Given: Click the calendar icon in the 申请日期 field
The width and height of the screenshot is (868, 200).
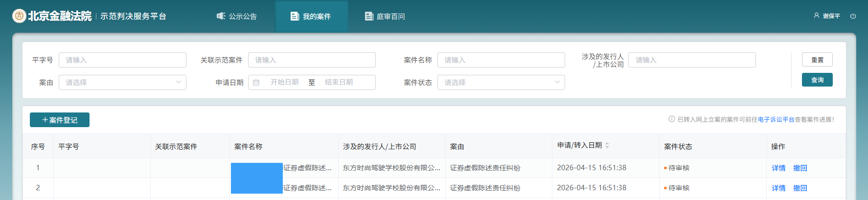Looking at the screenshot, I should click(256, 83).
